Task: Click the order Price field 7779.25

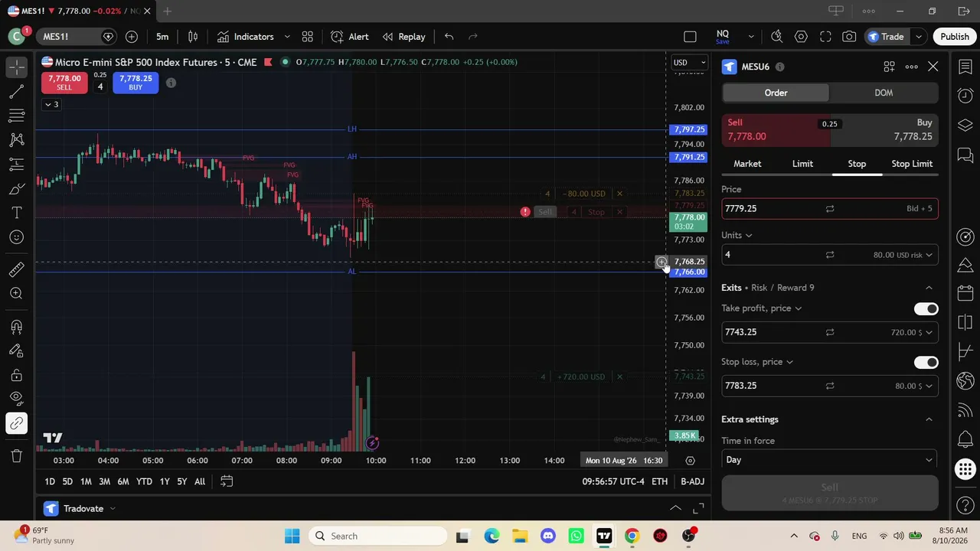Action: tap(830, 208)
